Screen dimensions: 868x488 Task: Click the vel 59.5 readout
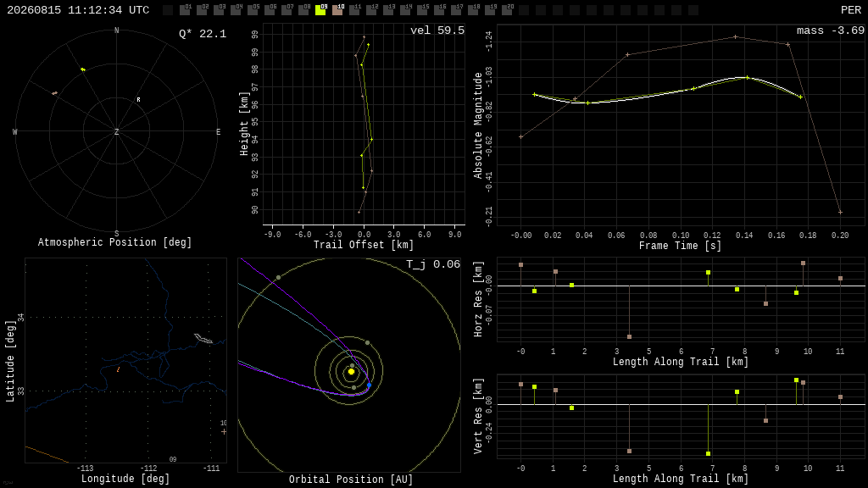tap(437, 30)
